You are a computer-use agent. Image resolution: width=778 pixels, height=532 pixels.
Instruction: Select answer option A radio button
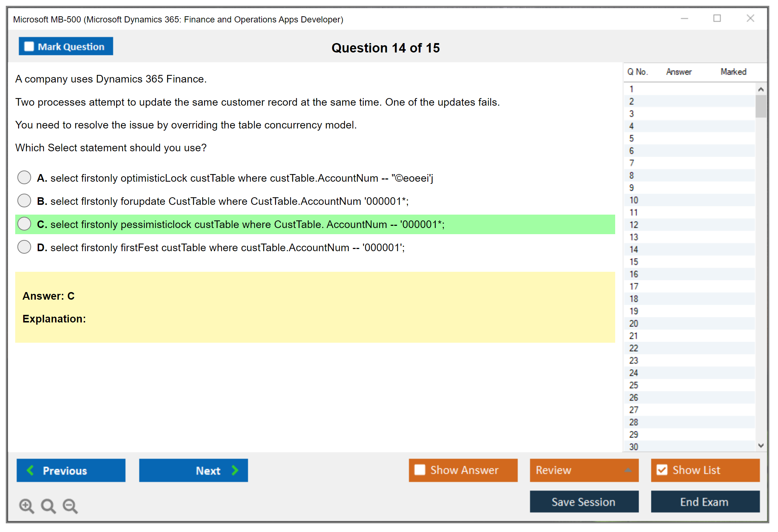[24, 177]
